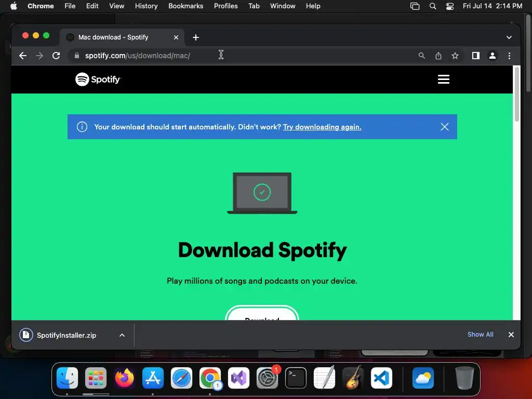Open Control Center in menu bar
This screenshot has width=532, height=399.
[449, 6]
